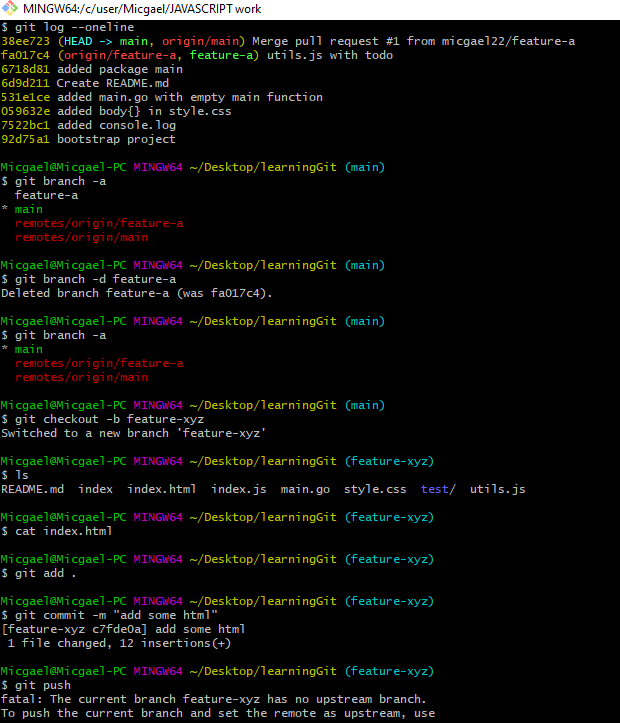Image resolution: width=620 pixels, height=723 pixels.
Task: Click the '$ cat index.html' command
Action: 57,531
